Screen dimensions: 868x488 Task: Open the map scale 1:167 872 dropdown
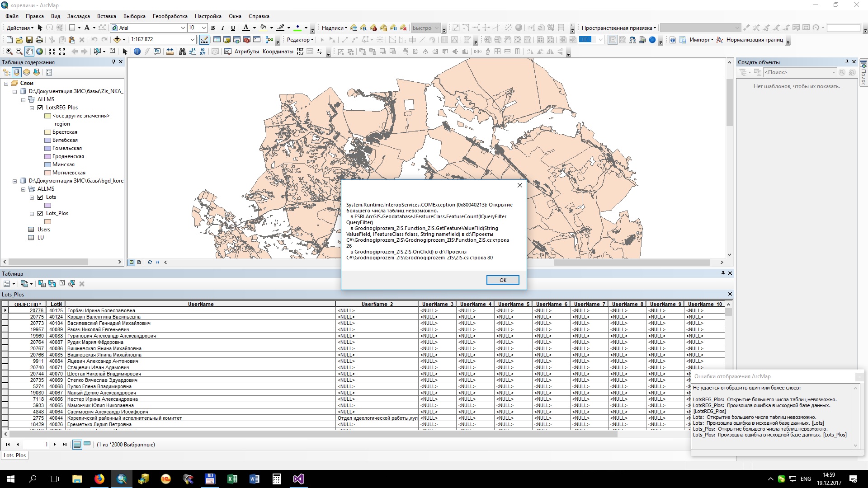[192, 40]
